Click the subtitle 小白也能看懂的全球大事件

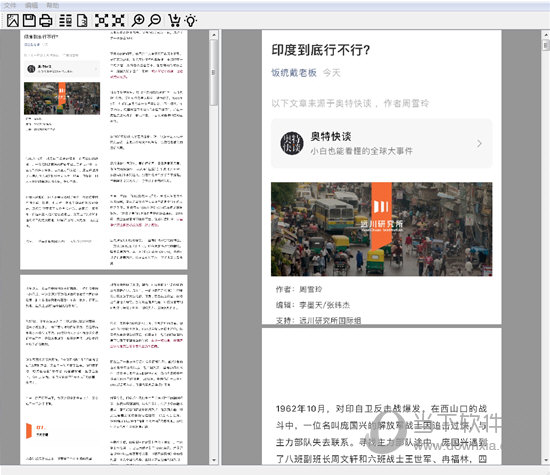point(361,151)
